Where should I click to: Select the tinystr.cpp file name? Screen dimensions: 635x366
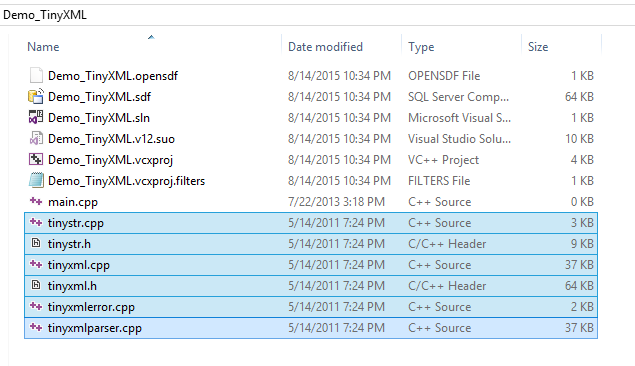[x=76, y=223]
